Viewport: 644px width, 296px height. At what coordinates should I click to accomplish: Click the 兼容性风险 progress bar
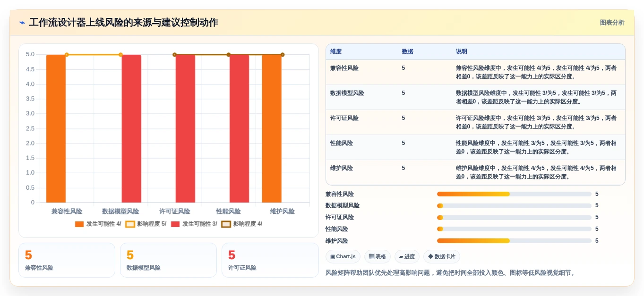(x=514, y=194)
